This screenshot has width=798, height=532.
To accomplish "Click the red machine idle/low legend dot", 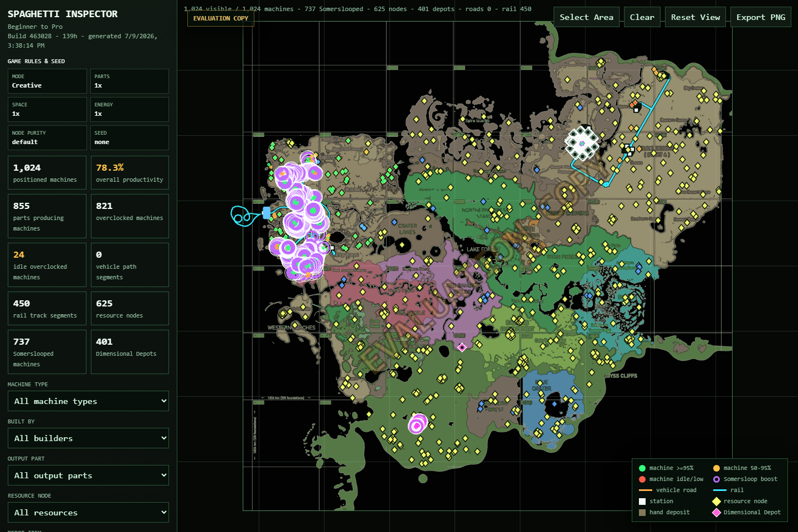I will pos(642,479).
